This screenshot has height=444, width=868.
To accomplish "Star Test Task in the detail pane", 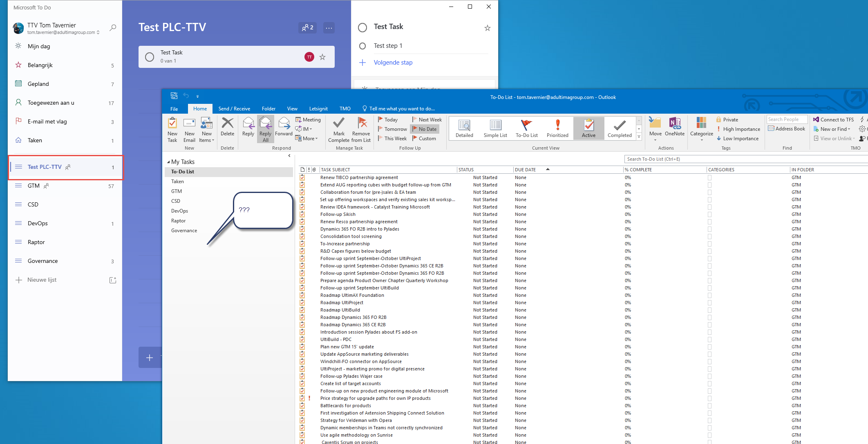I will 487,28.
